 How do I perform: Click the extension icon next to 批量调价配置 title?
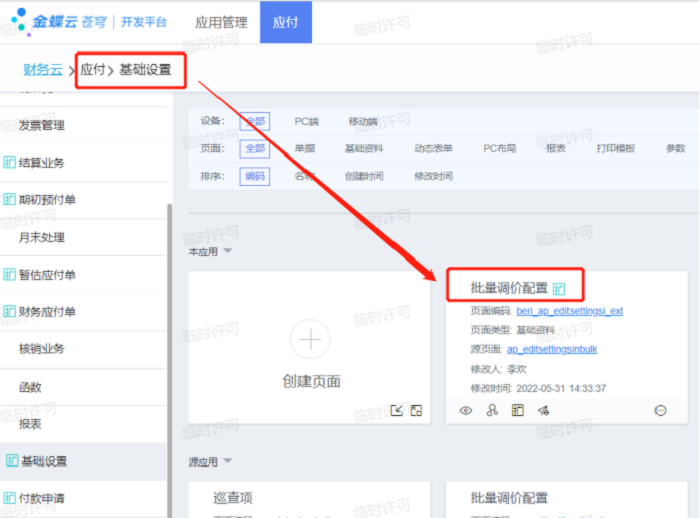(560, 289)
